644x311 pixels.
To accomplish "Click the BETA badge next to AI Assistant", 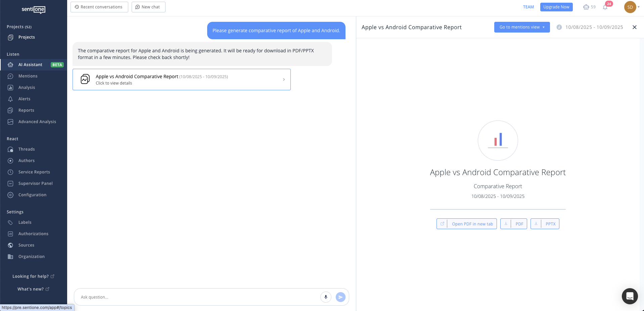I will tap(57, 65).
